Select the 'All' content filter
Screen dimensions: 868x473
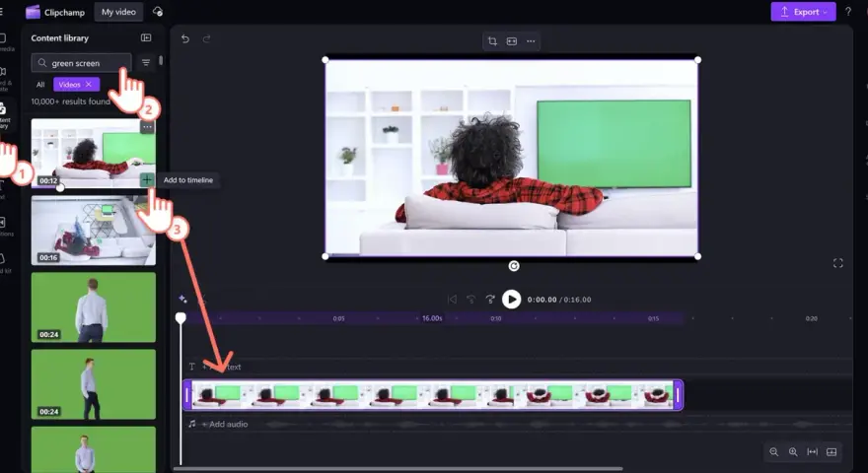pos(40,85)
